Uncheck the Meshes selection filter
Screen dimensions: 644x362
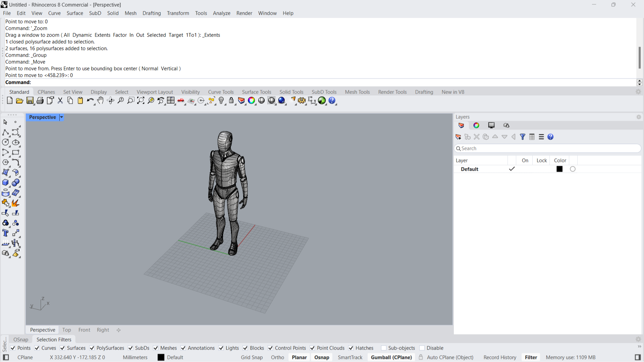coord(156,348)
